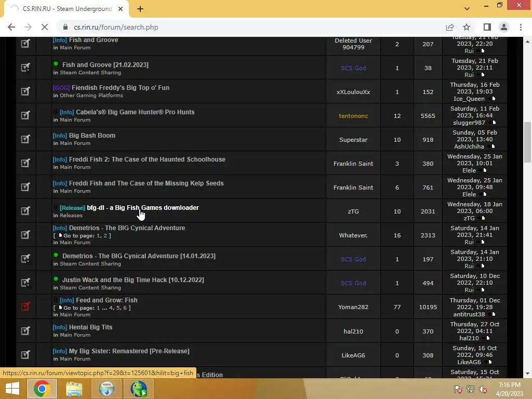Stop page loading with the X button
This screenshot has height=399, width=532.
pyautogui.click(x=45, y=27)
